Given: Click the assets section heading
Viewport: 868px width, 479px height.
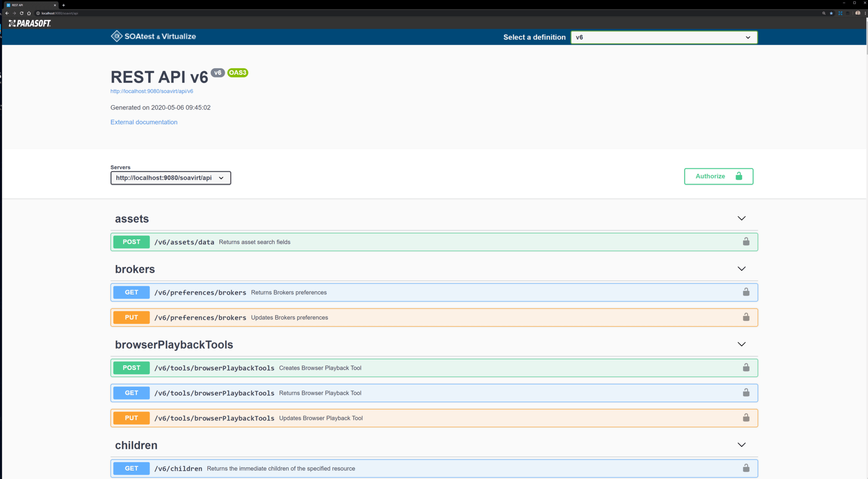Looking at the screenshot, I should tap(132, 219).
